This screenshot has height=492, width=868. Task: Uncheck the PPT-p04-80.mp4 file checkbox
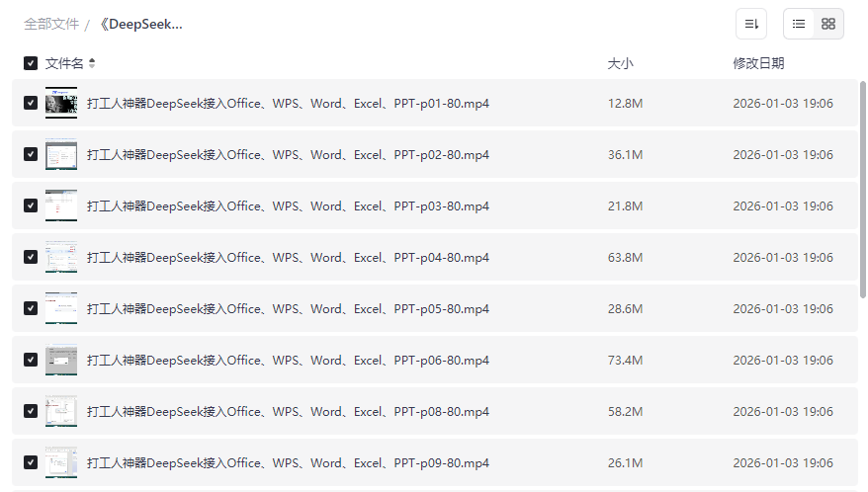click(31, 257)
